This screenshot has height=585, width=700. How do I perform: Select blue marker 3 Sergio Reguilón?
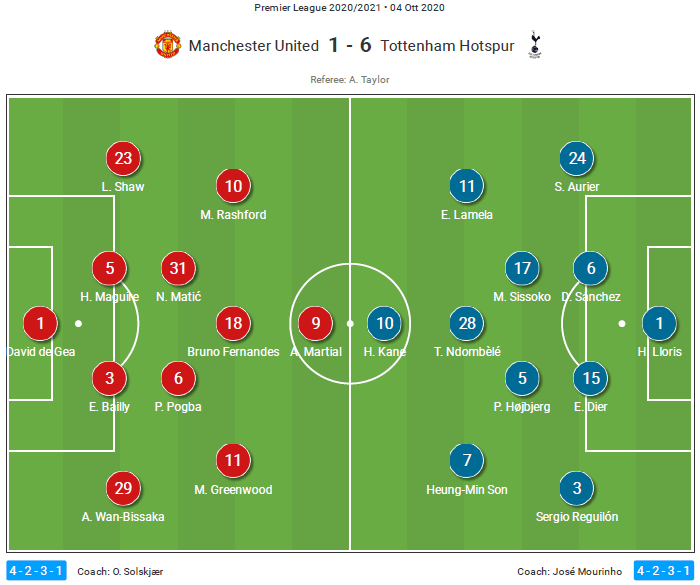[577, 488]
